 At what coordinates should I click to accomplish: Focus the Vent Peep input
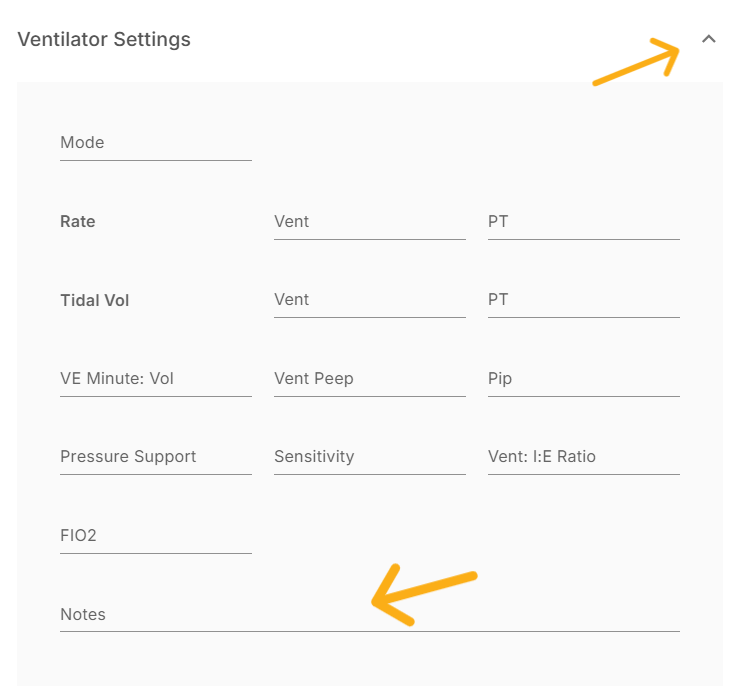point(369,379)
